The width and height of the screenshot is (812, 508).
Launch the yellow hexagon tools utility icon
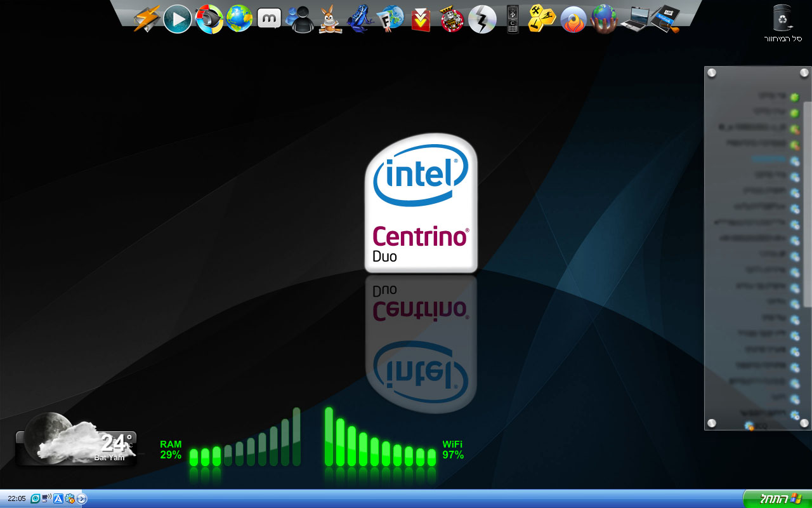click(542, 19)
